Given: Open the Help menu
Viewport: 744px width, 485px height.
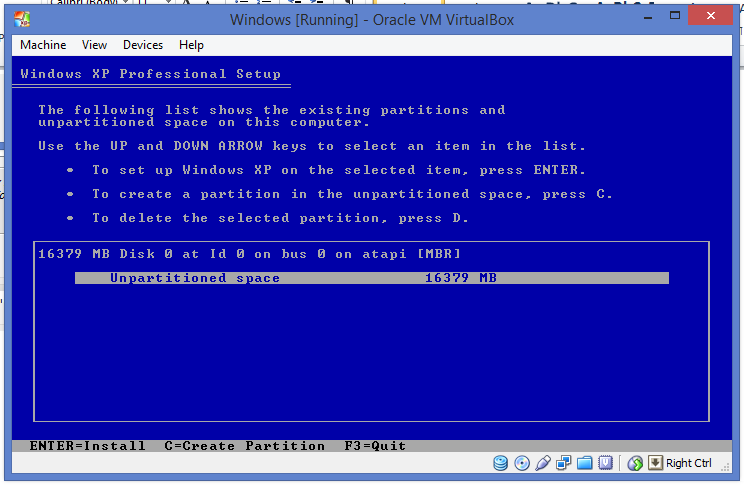Looking at the screenshot, I should coord(191,45).
